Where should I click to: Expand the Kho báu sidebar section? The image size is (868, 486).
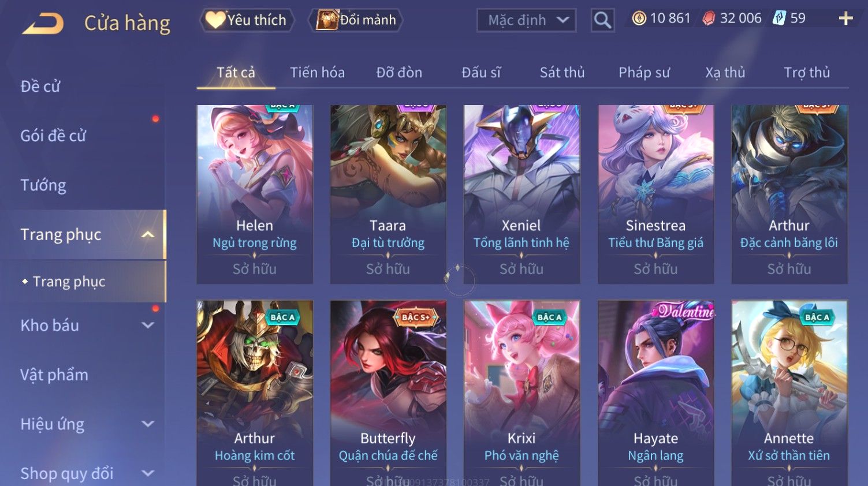pos(148,325)
